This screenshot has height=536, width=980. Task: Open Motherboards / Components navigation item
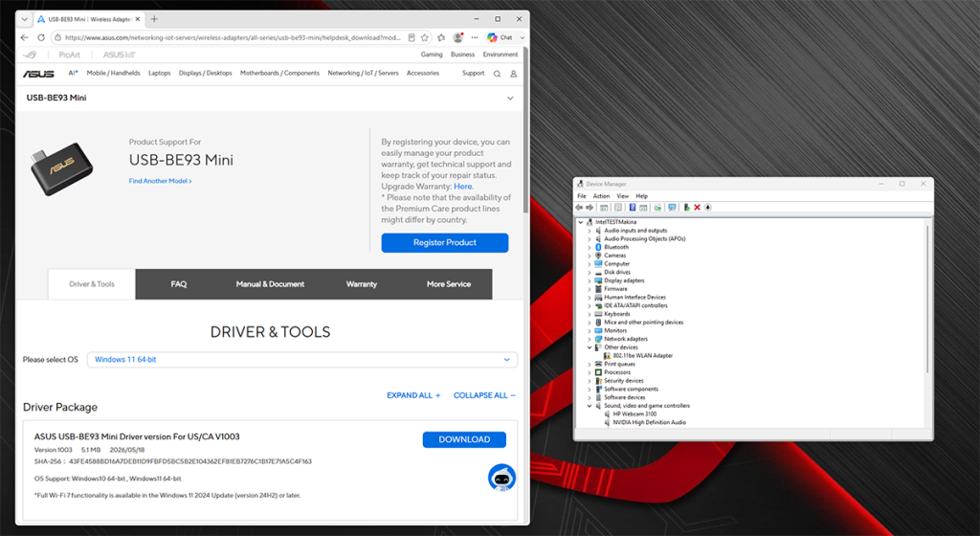(279, 73)
